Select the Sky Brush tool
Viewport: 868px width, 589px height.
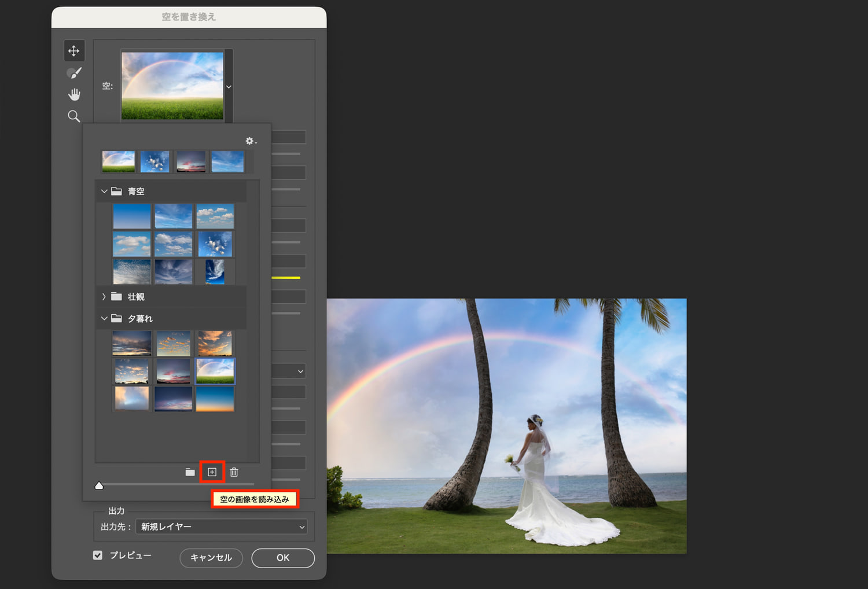[x=74, y=73]
